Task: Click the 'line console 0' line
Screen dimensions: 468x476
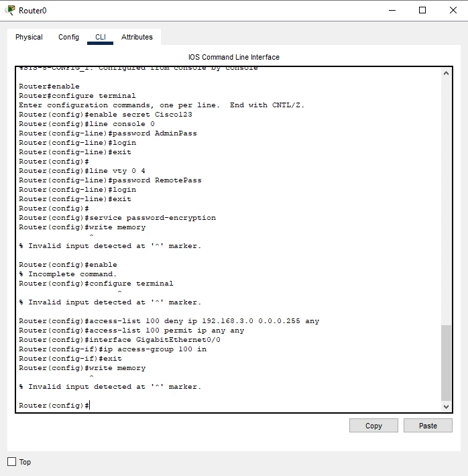Action: (x=87, y=124)
